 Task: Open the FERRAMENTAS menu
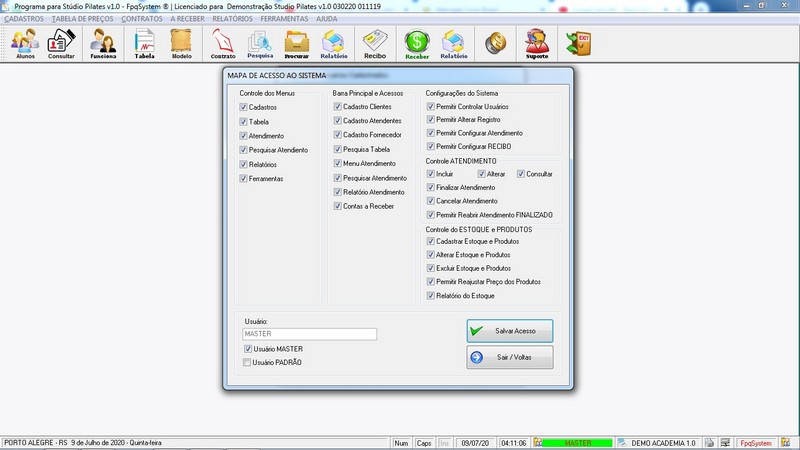284,18
